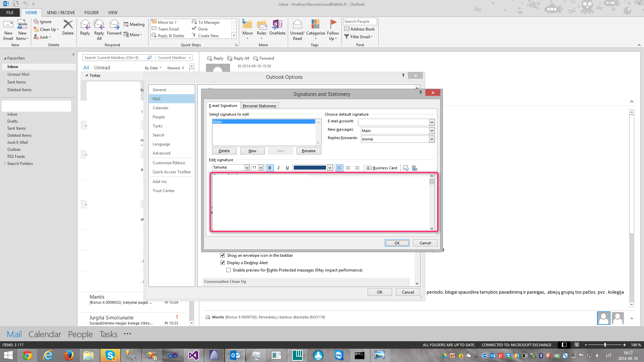The width and height of the screenshot is (644, 362).
Task: Center-align the signature text
Action: tap(348, 168)
